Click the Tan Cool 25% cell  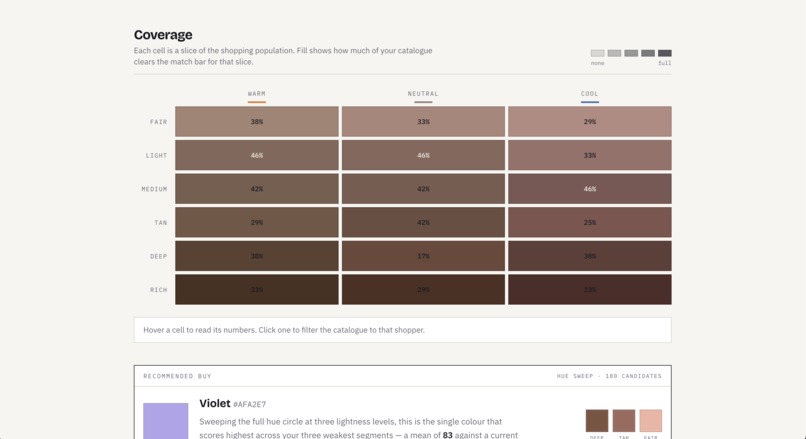coord(590,222)
